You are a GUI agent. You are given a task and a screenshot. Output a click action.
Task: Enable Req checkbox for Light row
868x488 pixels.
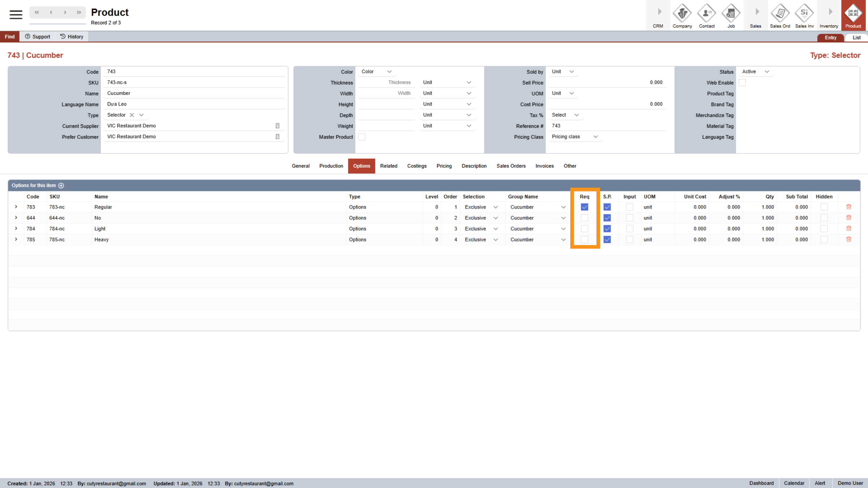click(x=584, y=229)
